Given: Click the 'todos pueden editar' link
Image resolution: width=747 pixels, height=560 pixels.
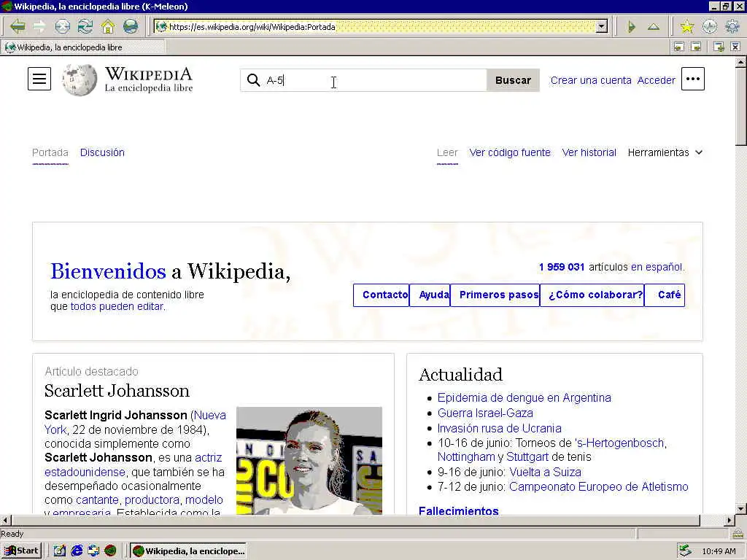Looking at the screenshot, I should [x=117, y=306].
